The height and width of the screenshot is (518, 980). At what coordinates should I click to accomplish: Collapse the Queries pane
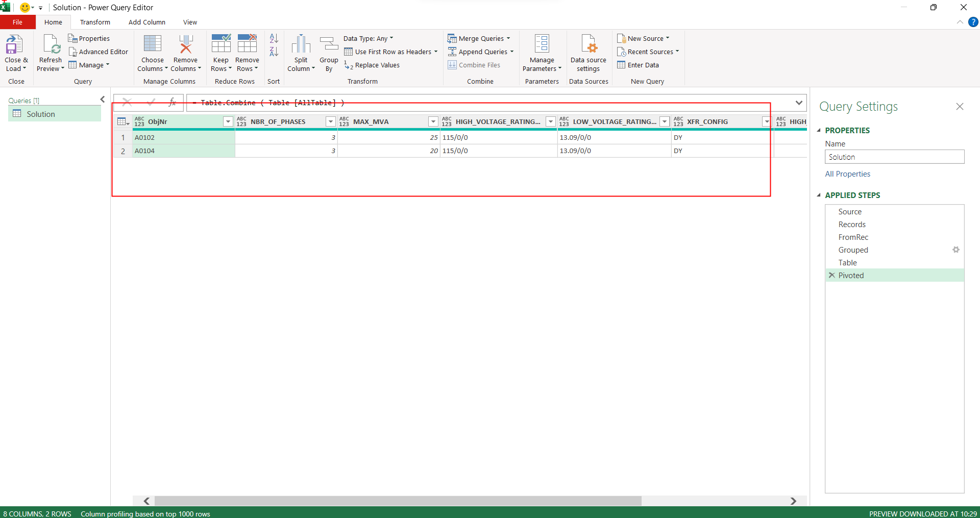[x=103, y=100]
